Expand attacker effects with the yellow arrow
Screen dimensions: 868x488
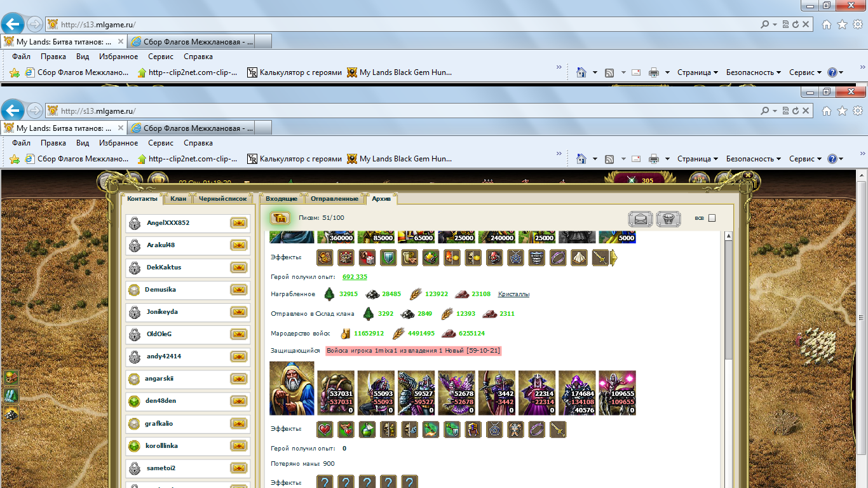click(614, 257)
